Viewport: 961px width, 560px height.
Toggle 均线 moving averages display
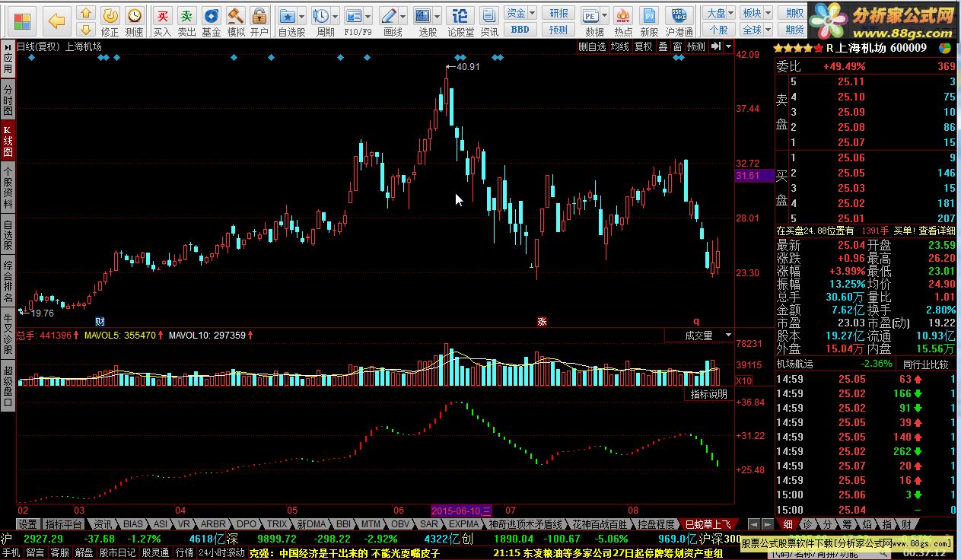click(x=620, y=46)
